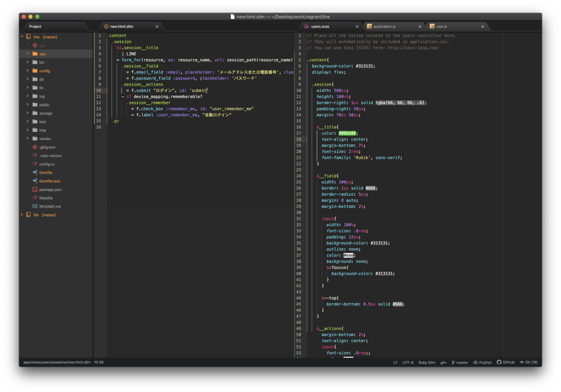
Task: Click the 10:39 cursor position indicator
Action: click(x=99, y=363)
